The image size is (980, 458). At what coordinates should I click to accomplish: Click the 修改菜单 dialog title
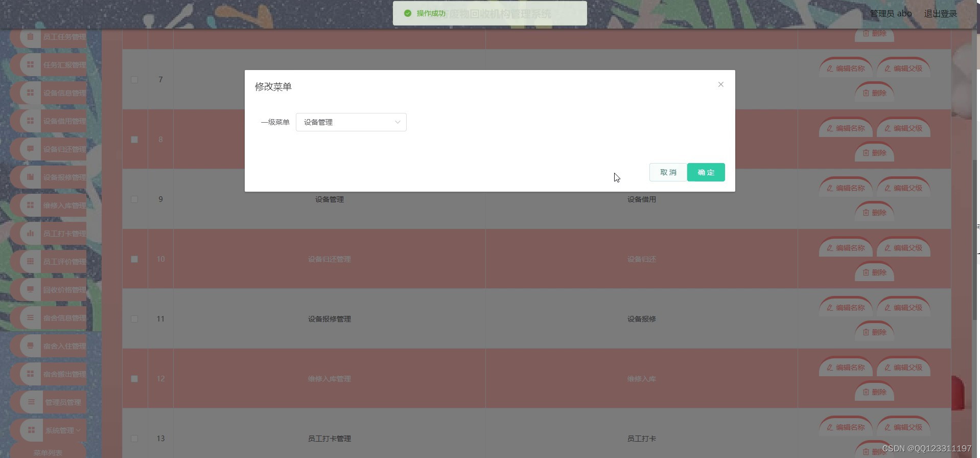pos(273,87)
